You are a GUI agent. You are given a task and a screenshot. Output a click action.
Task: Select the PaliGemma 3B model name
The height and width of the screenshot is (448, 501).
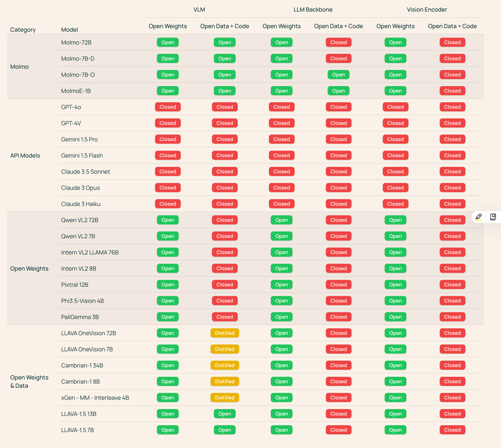click(80, 317)
